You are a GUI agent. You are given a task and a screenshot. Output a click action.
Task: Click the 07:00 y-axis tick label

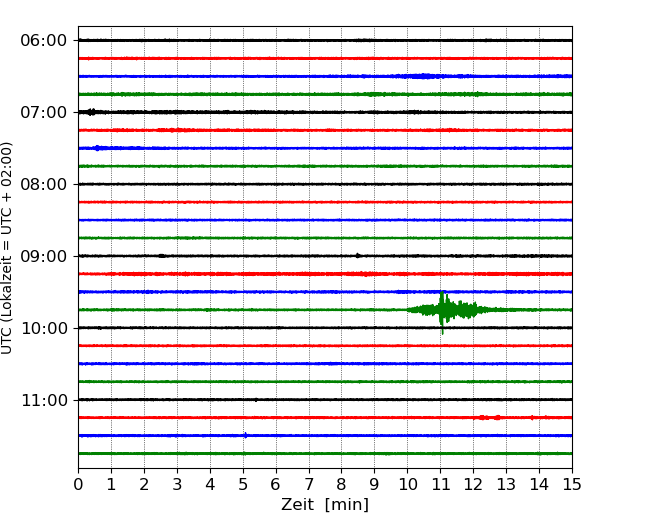[44, 112]
